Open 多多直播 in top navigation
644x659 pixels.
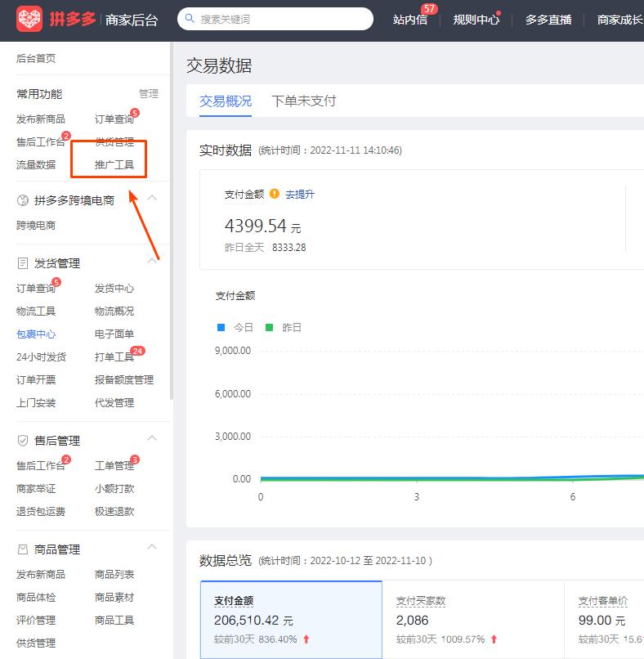[x=548, y=20]
